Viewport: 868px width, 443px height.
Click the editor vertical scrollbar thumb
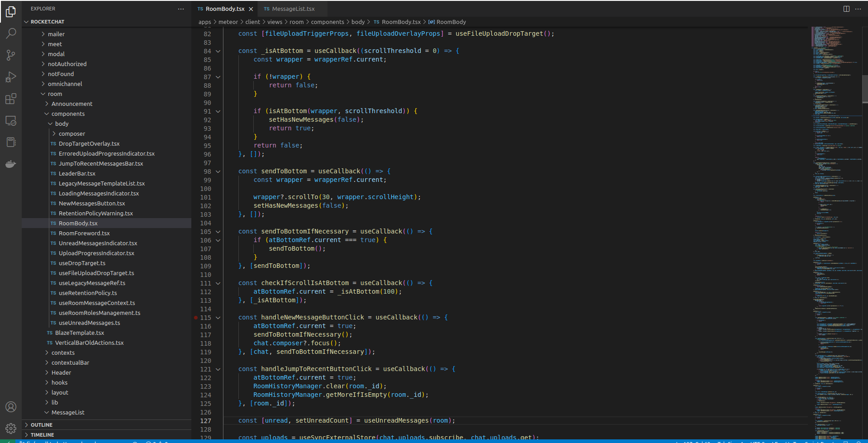865,89
